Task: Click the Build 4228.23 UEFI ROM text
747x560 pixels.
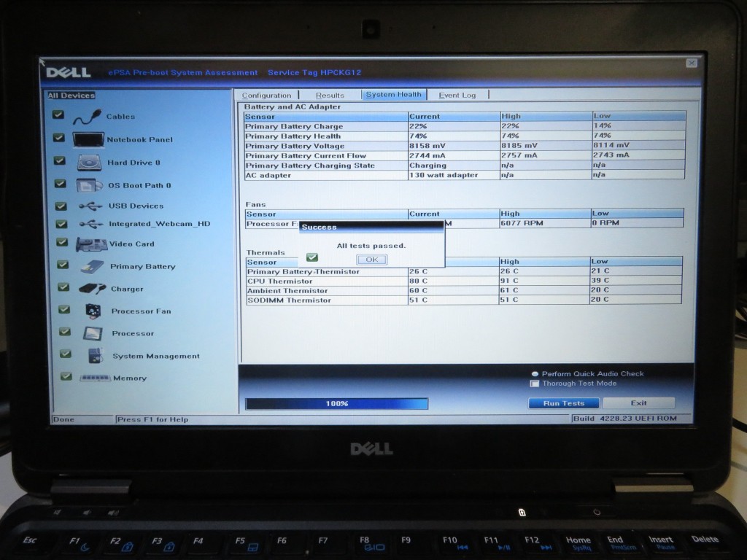Action: (624, 419)
